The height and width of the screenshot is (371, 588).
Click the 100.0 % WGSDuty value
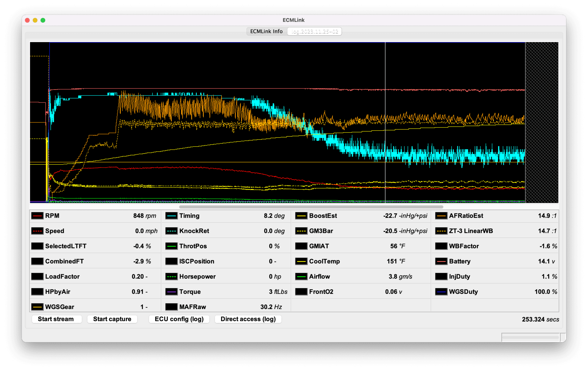click(546, 292)
